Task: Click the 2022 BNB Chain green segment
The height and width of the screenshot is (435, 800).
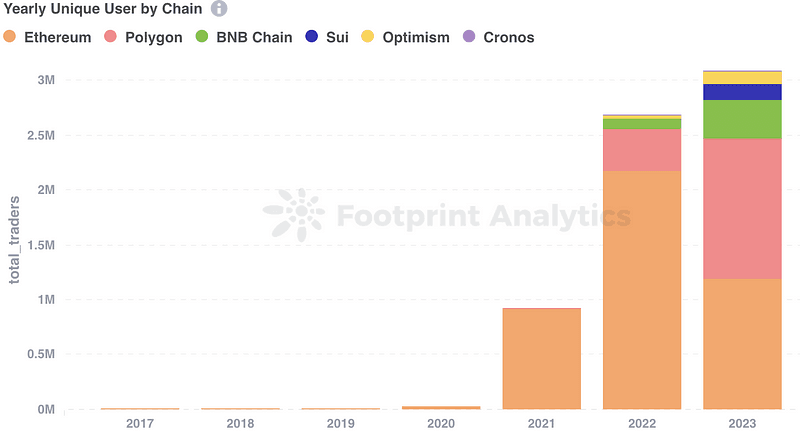Action: point(642,124)
